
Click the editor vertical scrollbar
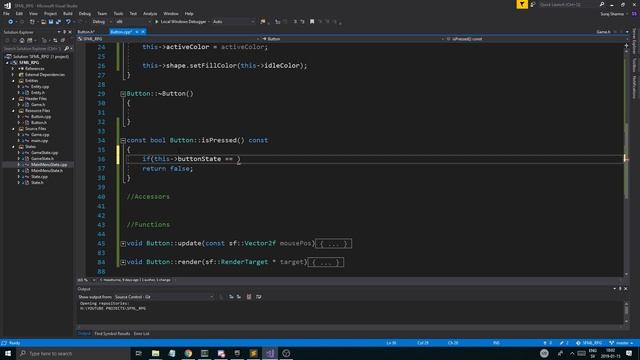click(x=627, y=160)
